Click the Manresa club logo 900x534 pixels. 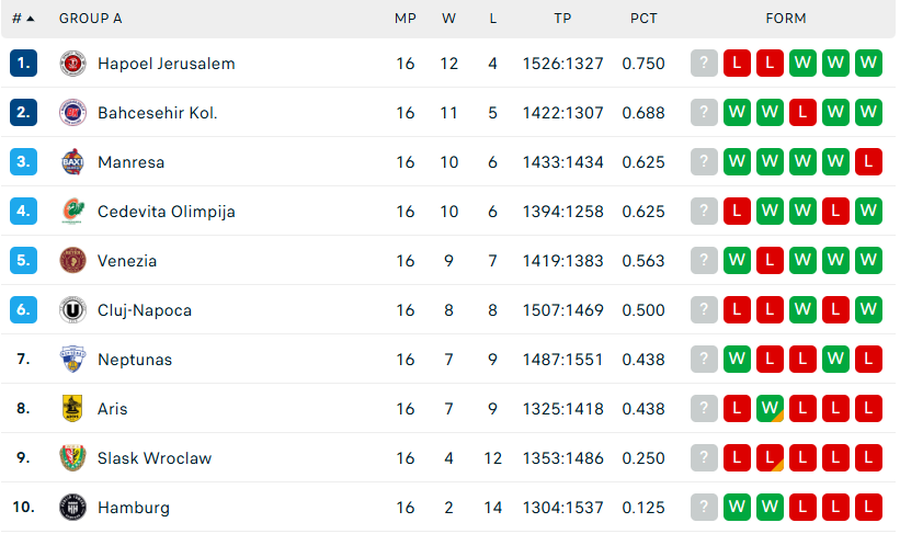coord(73,162)
